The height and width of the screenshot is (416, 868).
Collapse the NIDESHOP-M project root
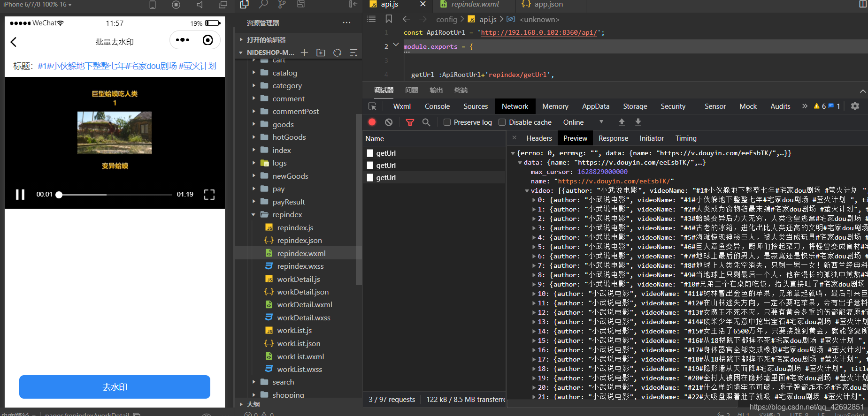(241, 53)
